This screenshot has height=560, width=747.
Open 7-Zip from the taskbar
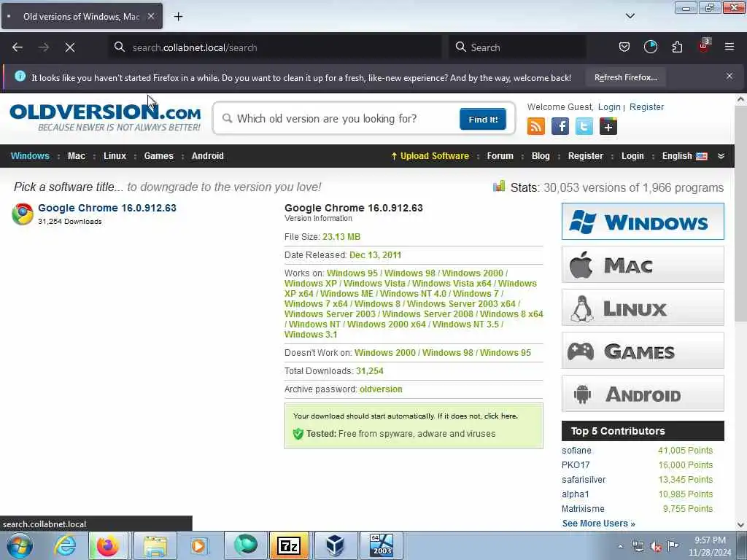click(x=289, y=545)
